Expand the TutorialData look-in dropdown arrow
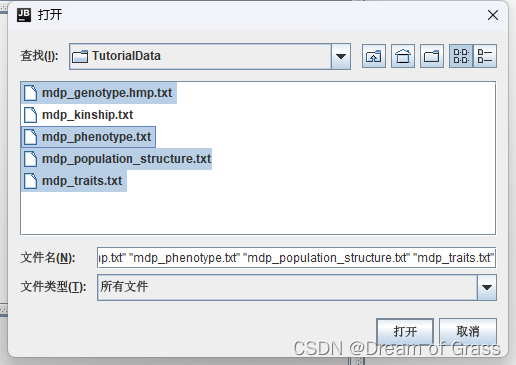This screenshot has height=365, width=516. coord(341,56)
